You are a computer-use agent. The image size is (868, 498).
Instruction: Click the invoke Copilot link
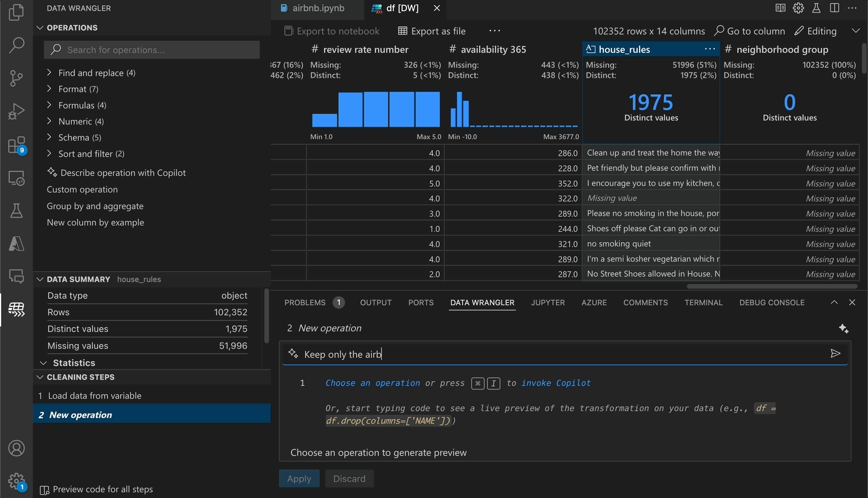[556, 383]
